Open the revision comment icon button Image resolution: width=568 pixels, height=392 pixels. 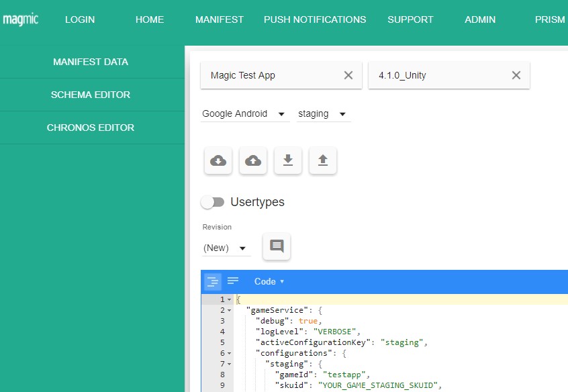click(x=277, y=246)
